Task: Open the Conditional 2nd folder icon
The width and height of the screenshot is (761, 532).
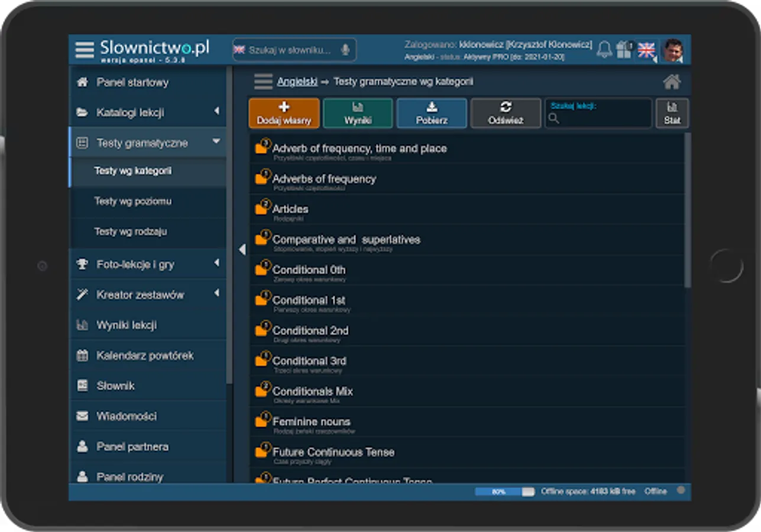Action: tap(262, 329)
